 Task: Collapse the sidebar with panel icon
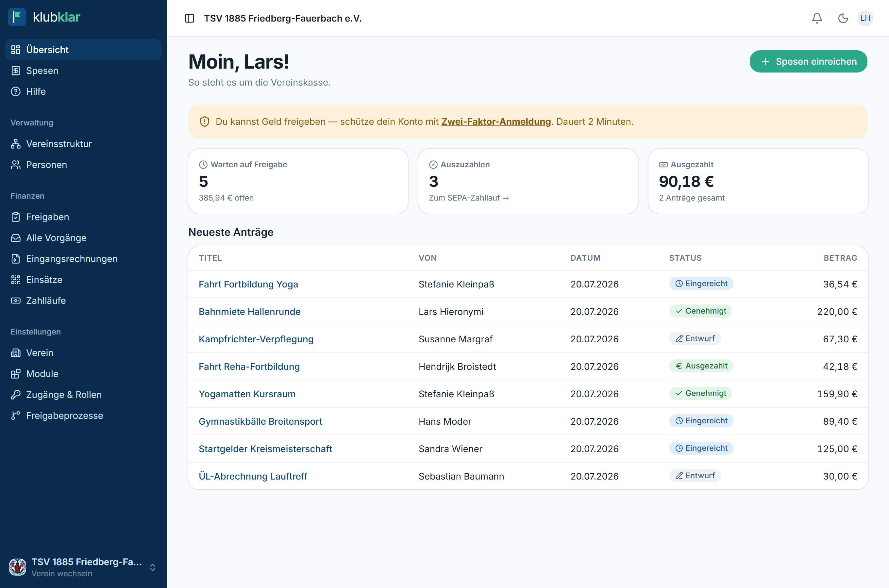coord(190,18)
